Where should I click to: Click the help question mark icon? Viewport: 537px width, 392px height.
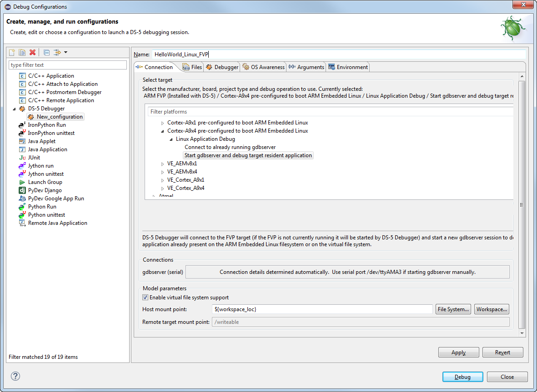(15, 377)
